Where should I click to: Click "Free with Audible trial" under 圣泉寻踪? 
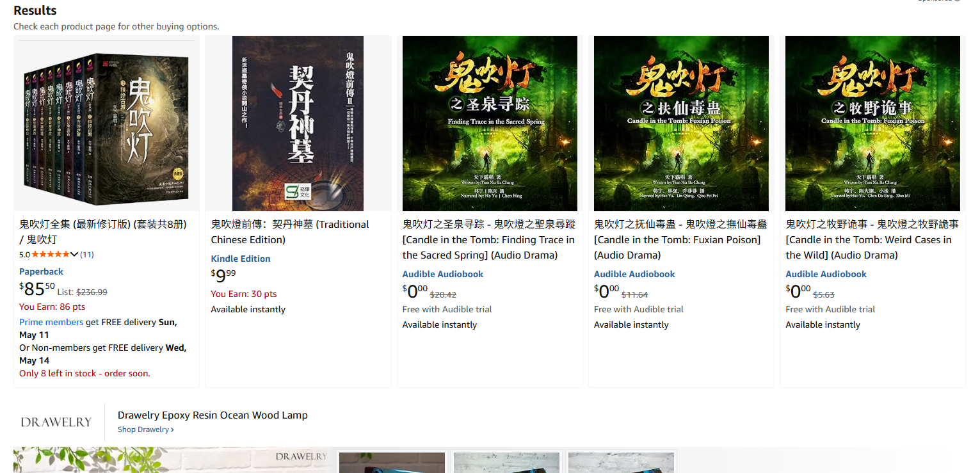pos(447,309)
